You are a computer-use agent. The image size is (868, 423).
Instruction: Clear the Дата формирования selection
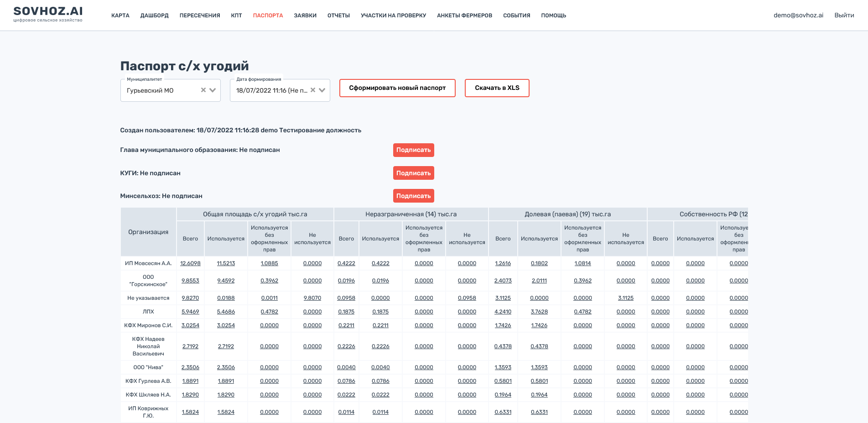pyautogui.click(x=313, y=90)
